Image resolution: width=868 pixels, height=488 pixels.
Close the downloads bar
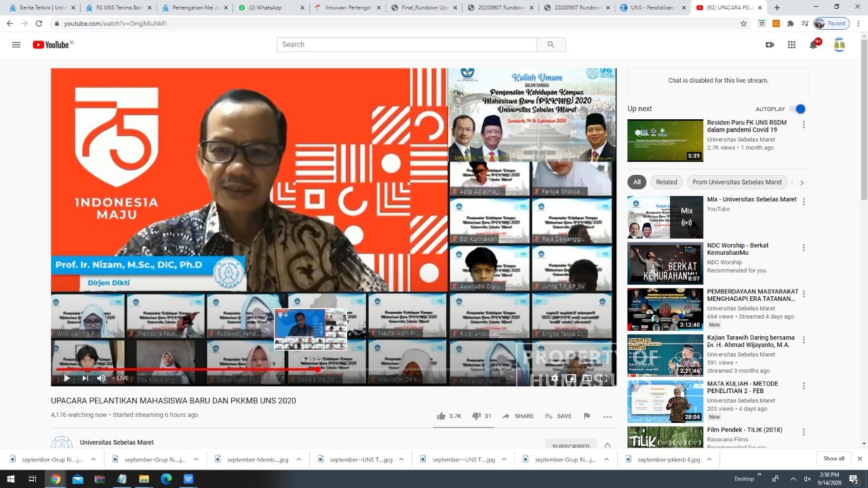pos(860,459)
